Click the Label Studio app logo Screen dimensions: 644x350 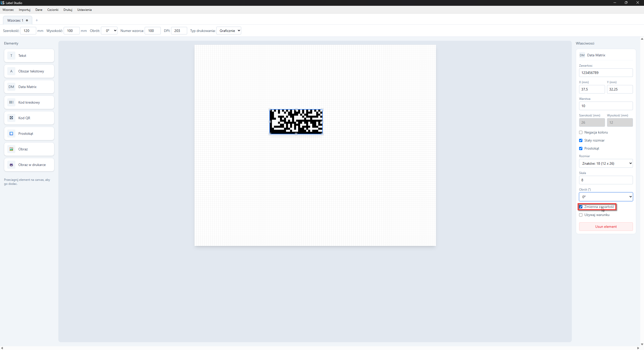click(x=3, y=3)
